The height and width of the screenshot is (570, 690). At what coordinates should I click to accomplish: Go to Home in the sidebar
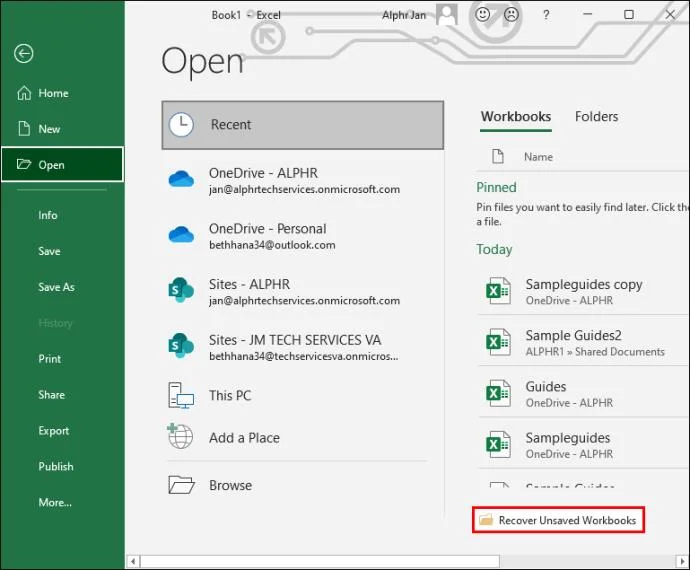coord(62,93)
